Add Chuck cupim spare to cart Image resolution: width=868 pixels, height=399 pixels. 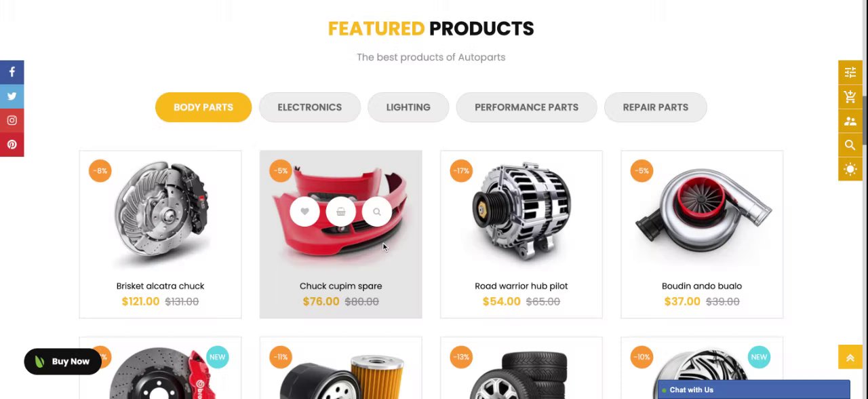click(x=340, y=212)
